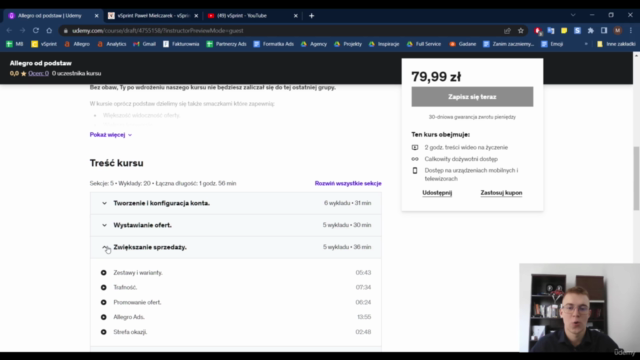The image size is (640, 360).
Task: Open the tab search dropdown arrow
Action: (x=573, y=15)
